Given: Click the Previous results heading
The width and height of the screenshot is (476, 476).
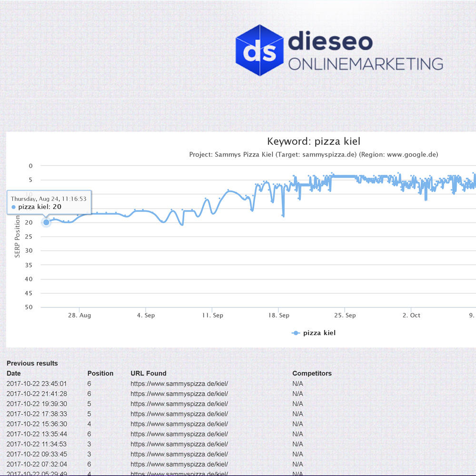Looking at the screenshot, I should [32, 363].
